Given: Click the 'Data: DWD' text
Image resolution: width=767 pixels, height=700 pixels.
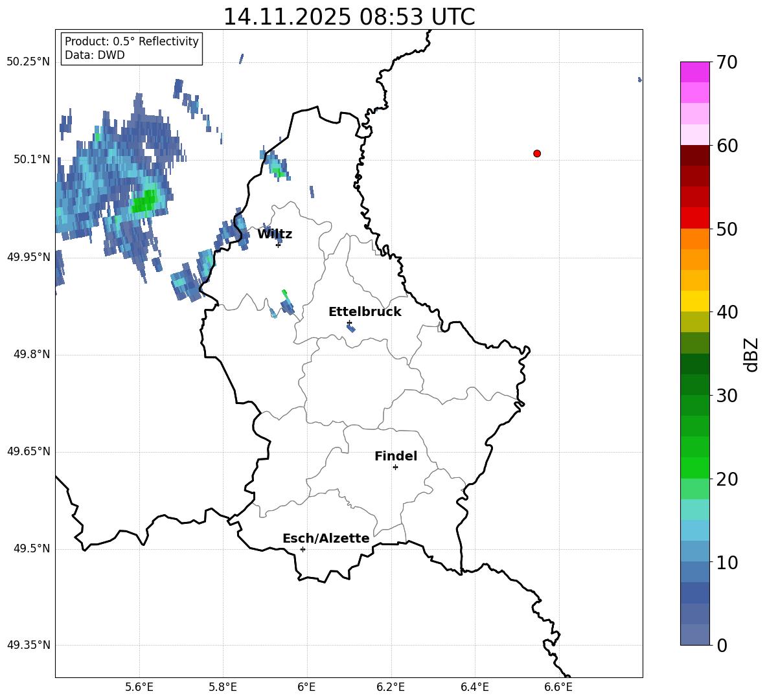Looking at the screenshot, I should point(95,55).
